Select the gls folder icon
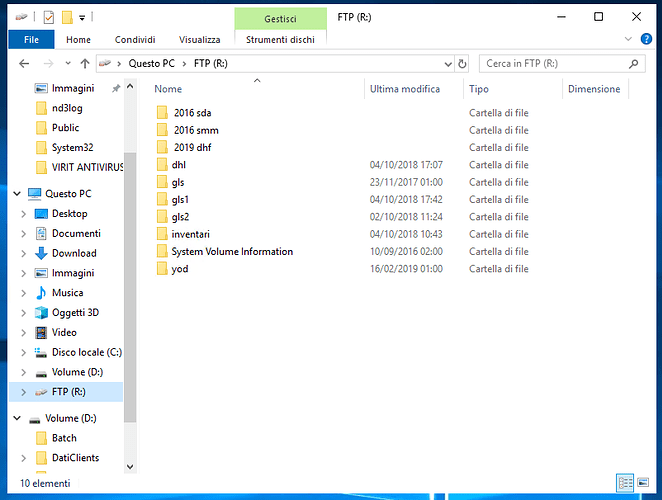Image resolution: width=662 pixels, height=500 pixels. pos(162,182)
